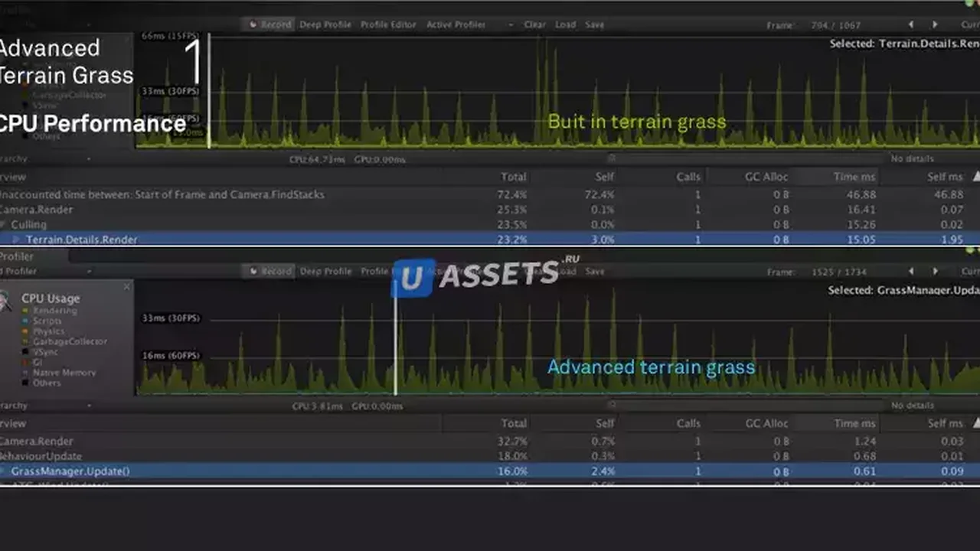This screenshot has height=551, width=980.
Task: Open the Hierarchy view dropdown beside CPU:3.81ms
Action: coord(46,406)
